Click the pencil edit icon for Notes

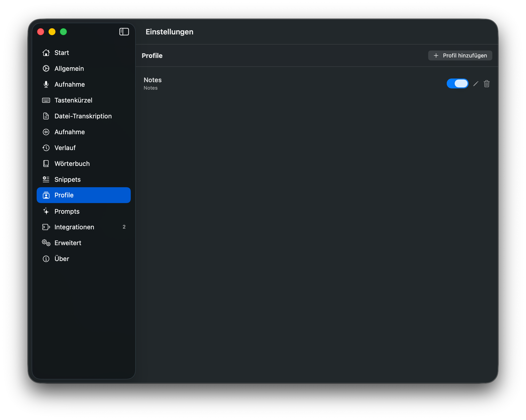475,84
